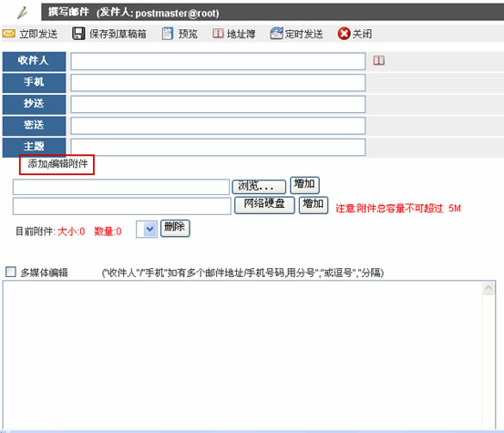
Task: Open address book icon beside 收件人 field
Action: click(378, 60)
